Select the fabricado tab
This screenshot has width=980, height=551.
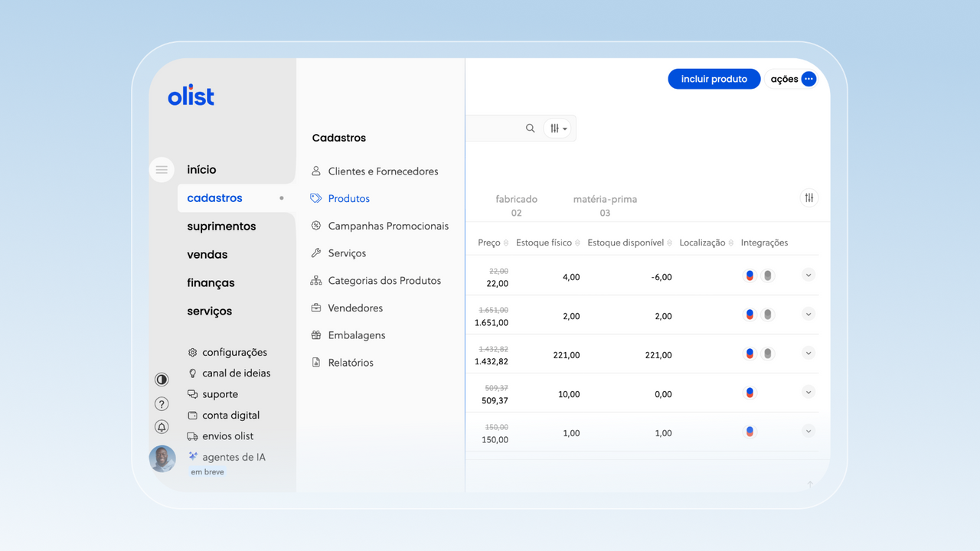[x=516, y=205]
